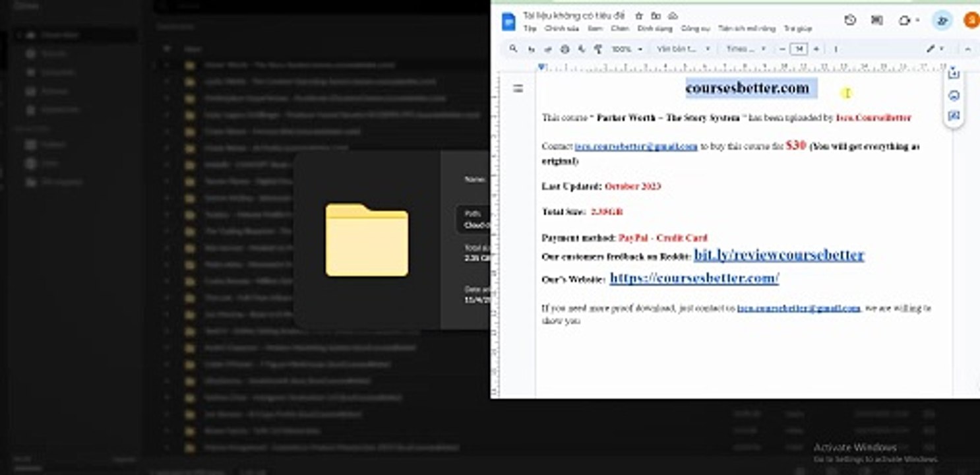This screenshot has height=475, width=980.
Task: Undo the last edit
Action: tap(531, 49)
